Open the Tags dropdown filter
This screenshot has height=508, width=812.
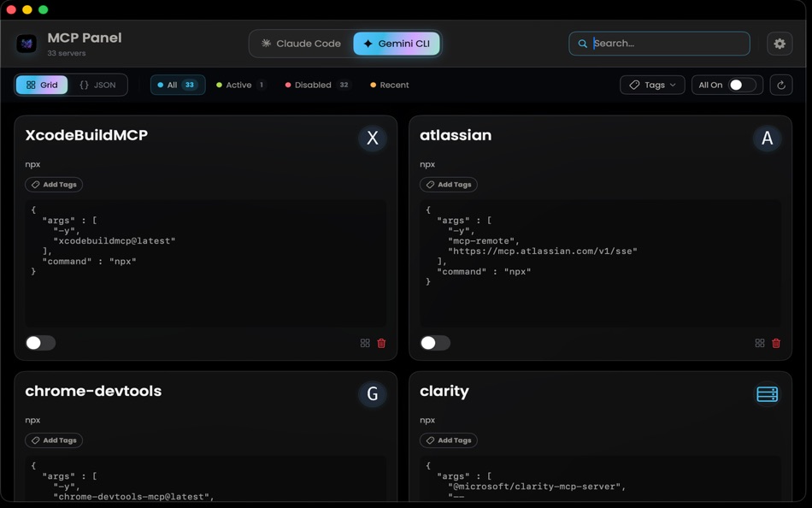652,85
